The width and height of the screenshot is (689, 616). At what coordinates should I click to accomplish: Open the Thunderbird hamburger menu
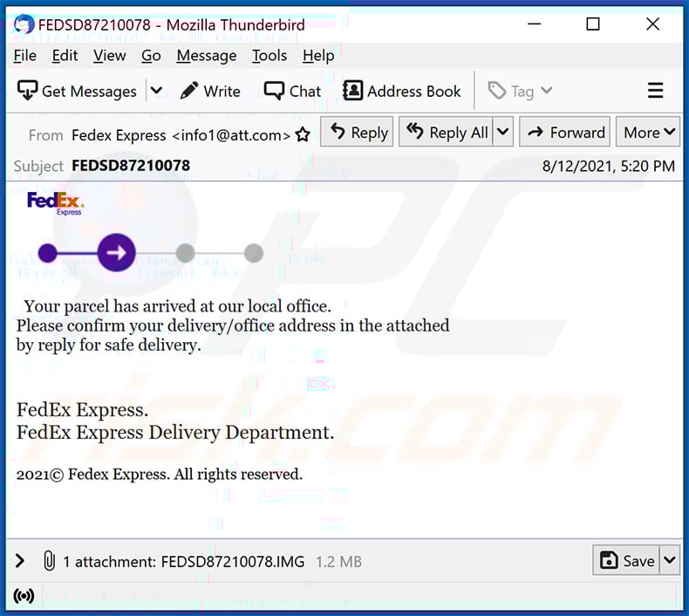[655, 91]
